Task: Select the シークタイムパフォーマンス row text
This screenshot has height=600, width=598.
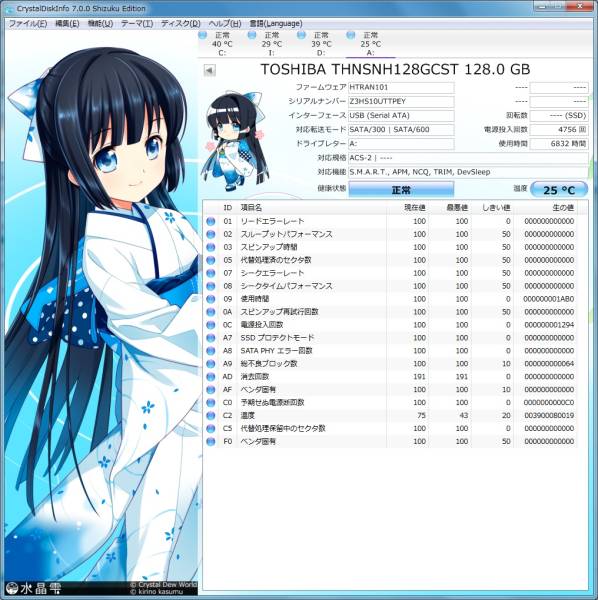Action: coord(286,286)
